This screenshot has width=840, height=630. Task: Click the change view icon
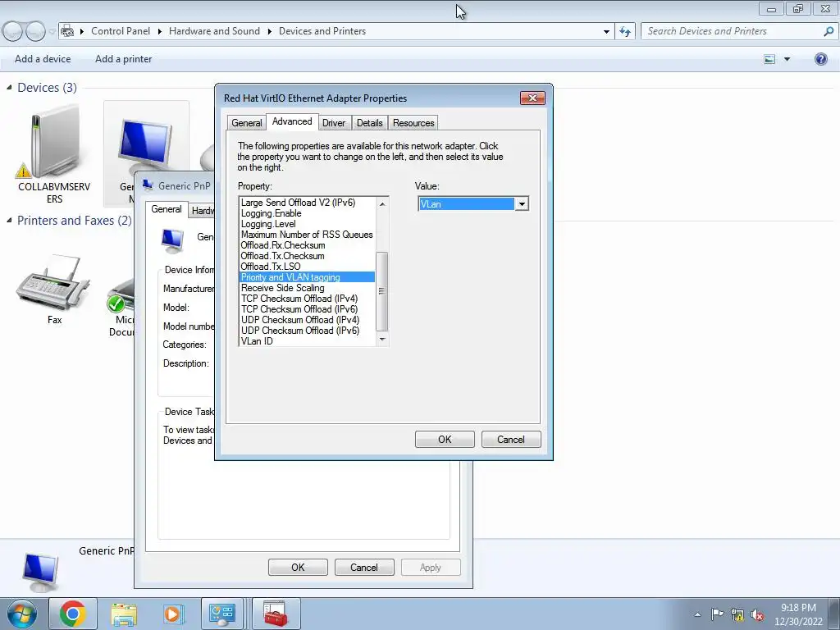coord(769,59)
